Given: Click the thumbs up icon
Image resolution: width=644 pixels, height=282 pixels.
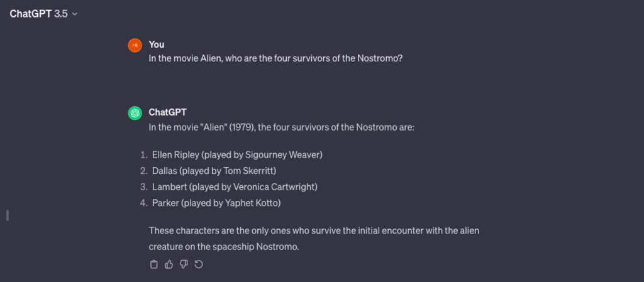Looking at the screenshot, I should [x=169, y=264].
